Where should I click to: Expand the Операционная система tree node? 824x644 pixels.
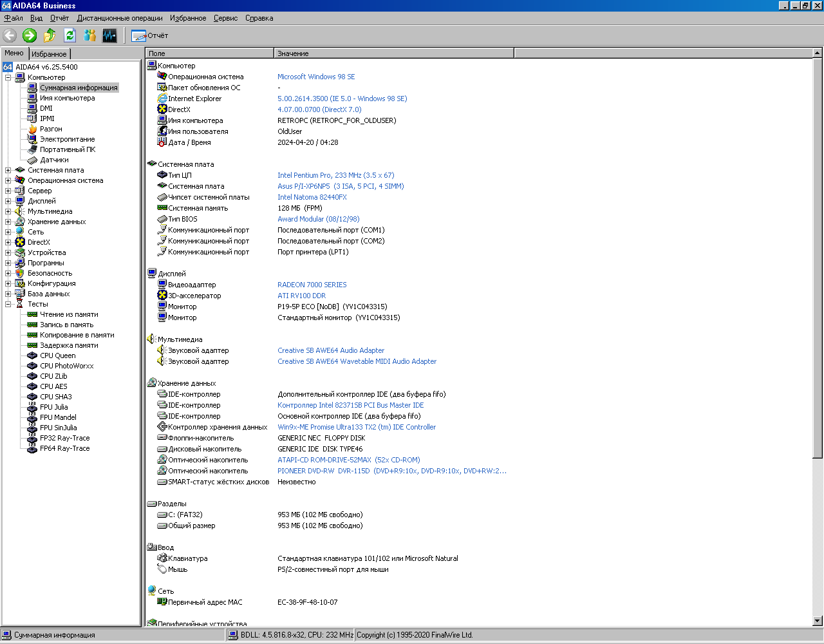coord(8,180)
